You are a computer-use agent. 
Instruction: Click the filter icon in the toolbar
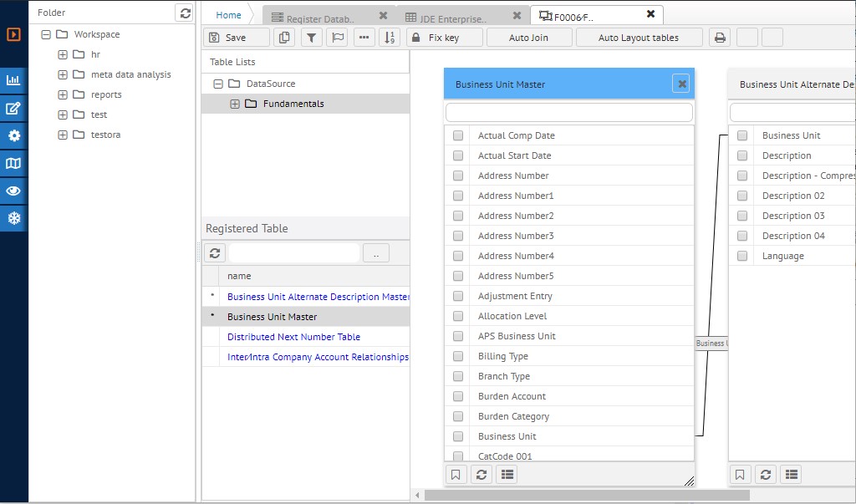(311, 38)
